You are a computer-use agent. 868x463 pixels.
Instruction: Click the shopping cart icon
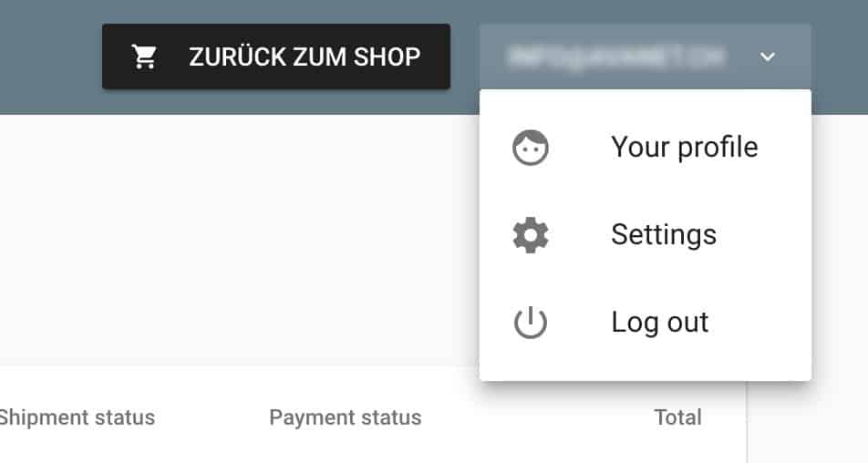click(144, 57)
